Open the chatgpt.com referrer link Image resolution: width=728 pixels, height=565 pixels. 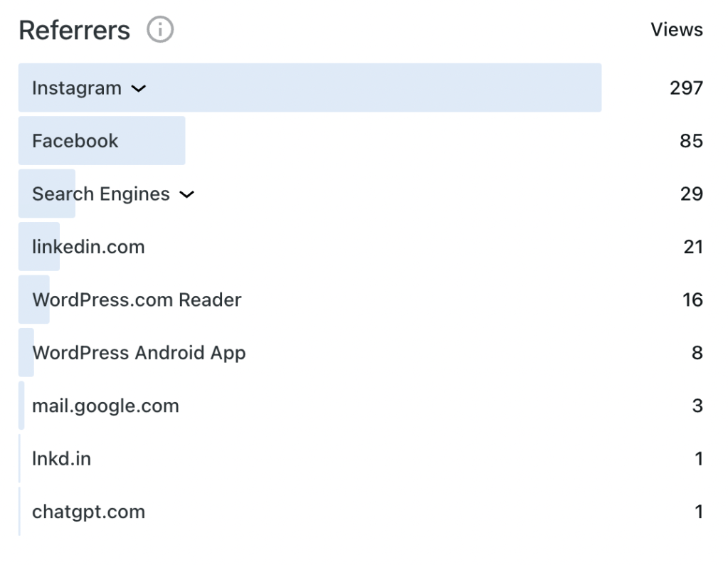88,512
